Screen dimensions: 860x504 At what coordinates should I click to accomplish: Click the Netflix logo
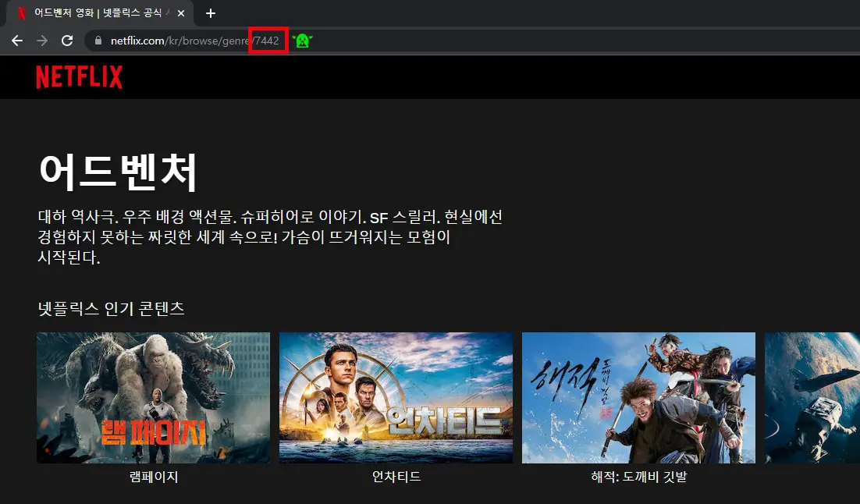(80, 77)
